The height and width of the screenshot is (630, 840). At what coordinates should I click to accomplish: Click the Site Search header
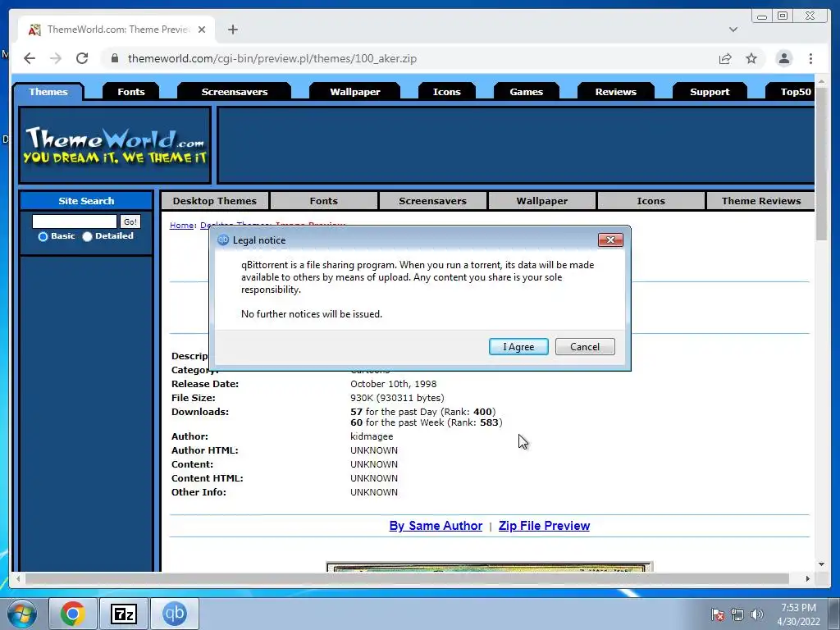pyautogui.click(x=86, y=201)
